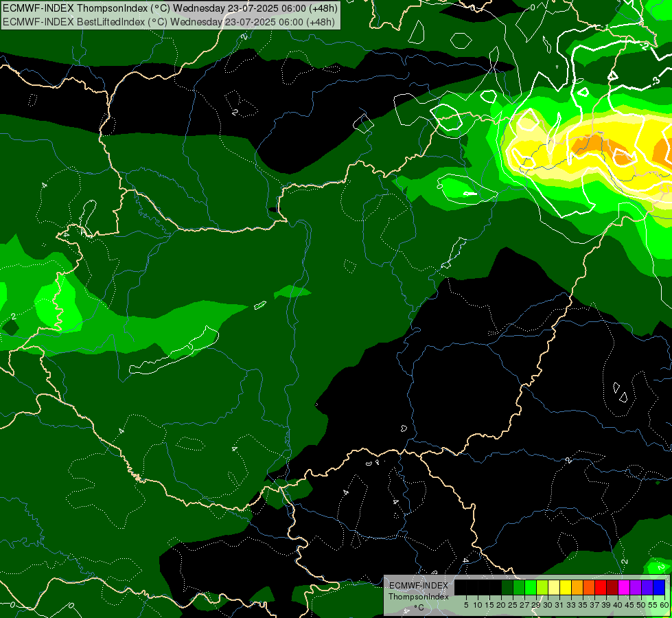Image resolution: width=672 pixels, height=618 pixels.
Task: Click the legend scale label "45"
Action: click(629, 605)
